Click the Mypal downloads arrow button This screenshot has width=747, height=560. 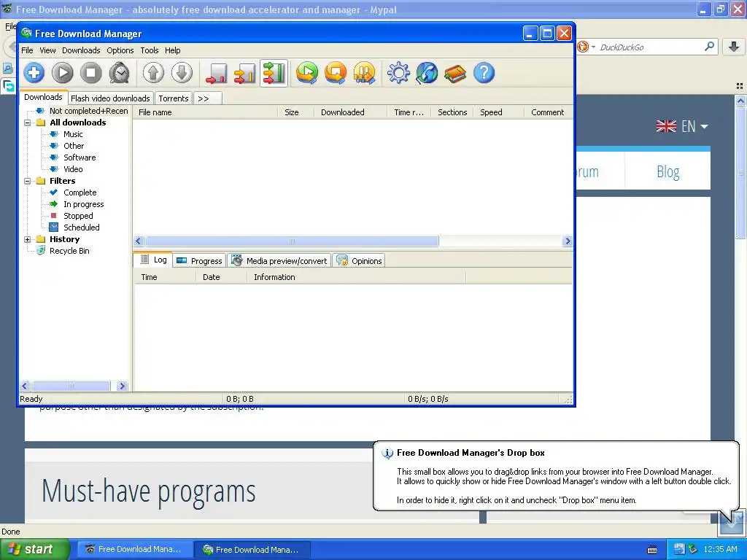click(x=734, y=47)
